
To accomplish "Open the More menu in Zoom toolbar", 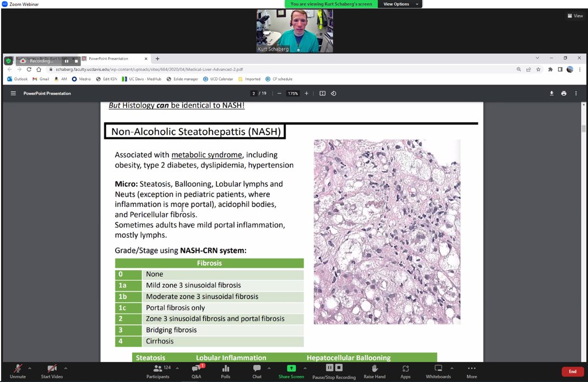I will point(472,372).
